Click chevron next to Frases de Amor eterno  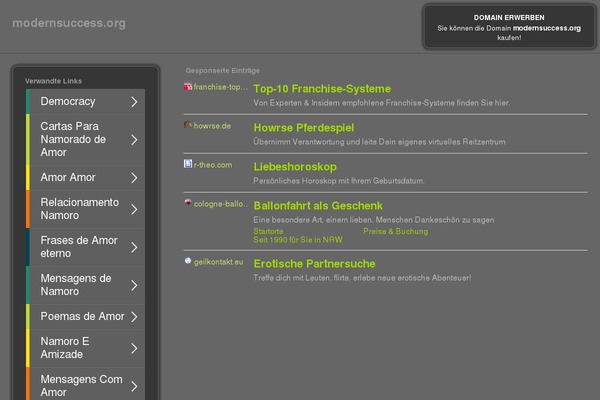(134, 247)
